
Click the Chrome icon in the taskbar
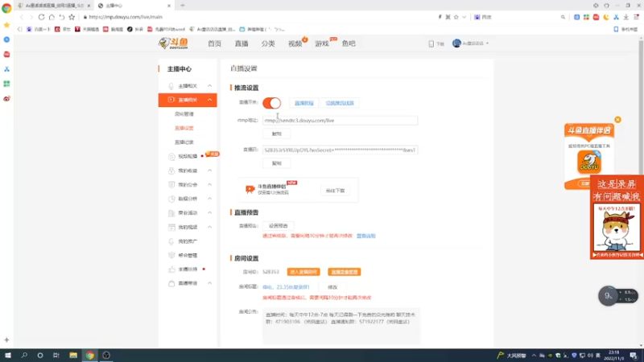[89, 355]
